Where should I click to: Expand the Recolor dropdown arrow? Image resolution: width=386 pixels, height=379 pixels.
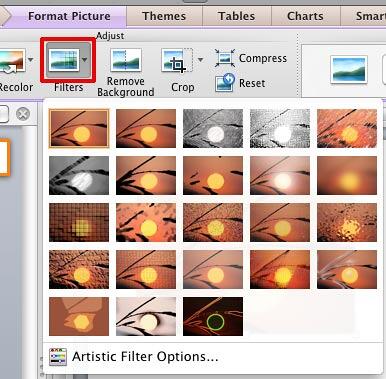30,60
